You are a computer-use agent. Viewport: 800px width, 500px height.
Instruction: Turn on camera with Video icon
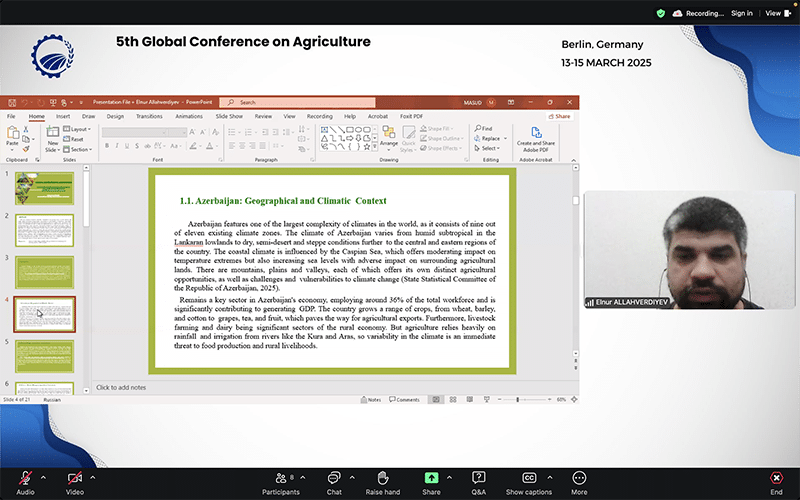74,478
